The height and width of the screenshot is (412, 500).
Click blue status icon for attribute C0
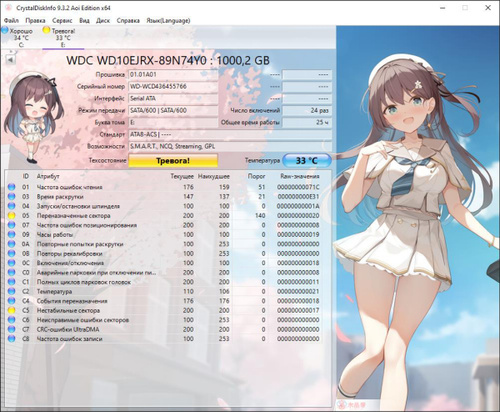pyautogui.click(x=12, y=272)
